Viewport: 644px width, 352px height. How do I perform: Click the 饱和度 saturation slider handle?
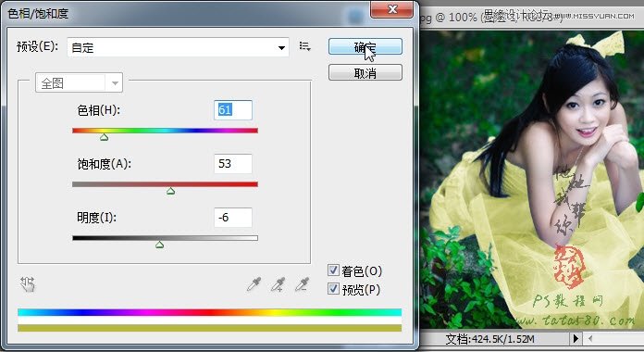(x=170, y=191)
